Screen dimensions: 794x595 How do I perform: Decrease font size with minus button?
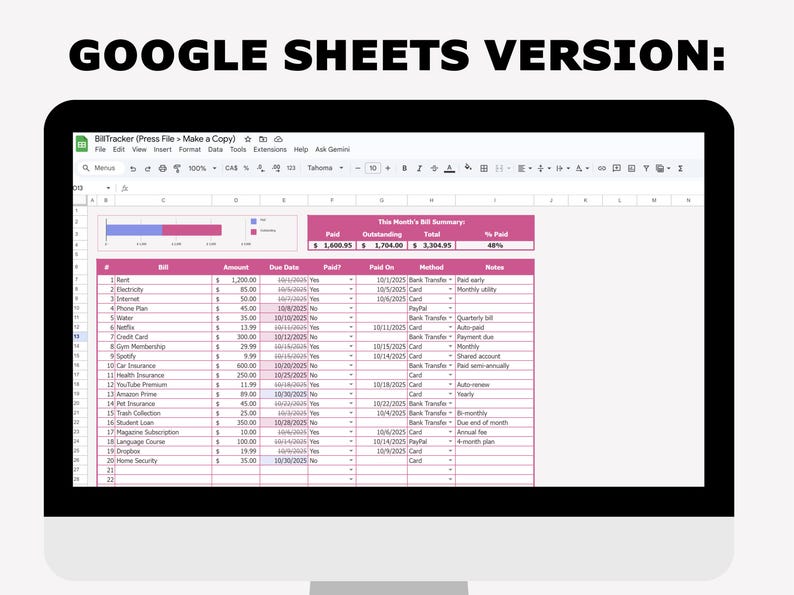358,168
